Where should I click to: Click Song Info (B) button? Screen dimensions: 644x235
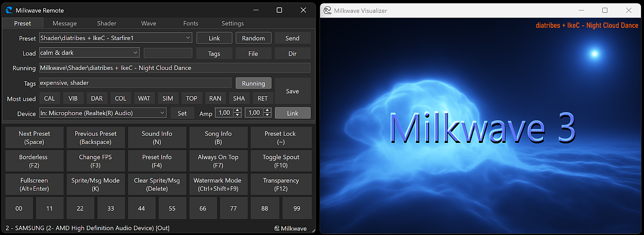(x=218, y=137)
